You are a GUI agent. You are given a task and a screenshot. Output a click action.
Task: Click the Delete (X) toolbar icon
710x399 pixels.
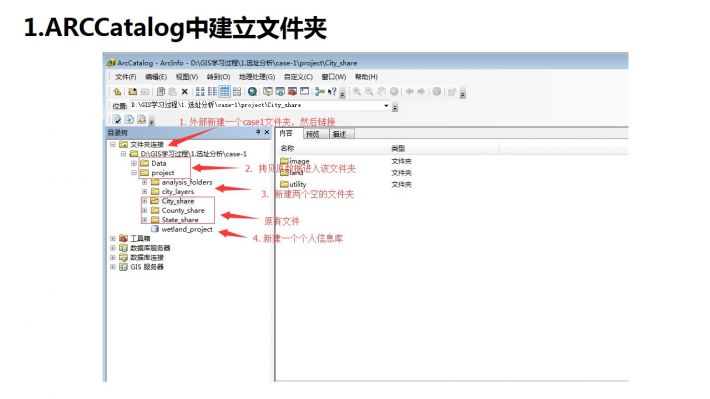184,91
